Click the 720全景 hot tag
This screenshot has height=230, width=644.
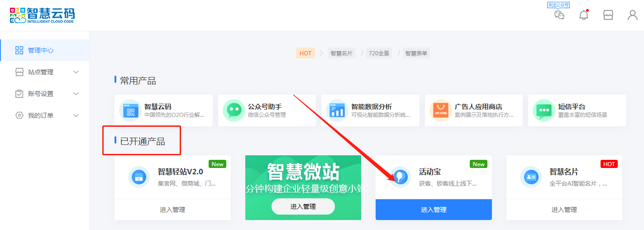pos(379,53)
